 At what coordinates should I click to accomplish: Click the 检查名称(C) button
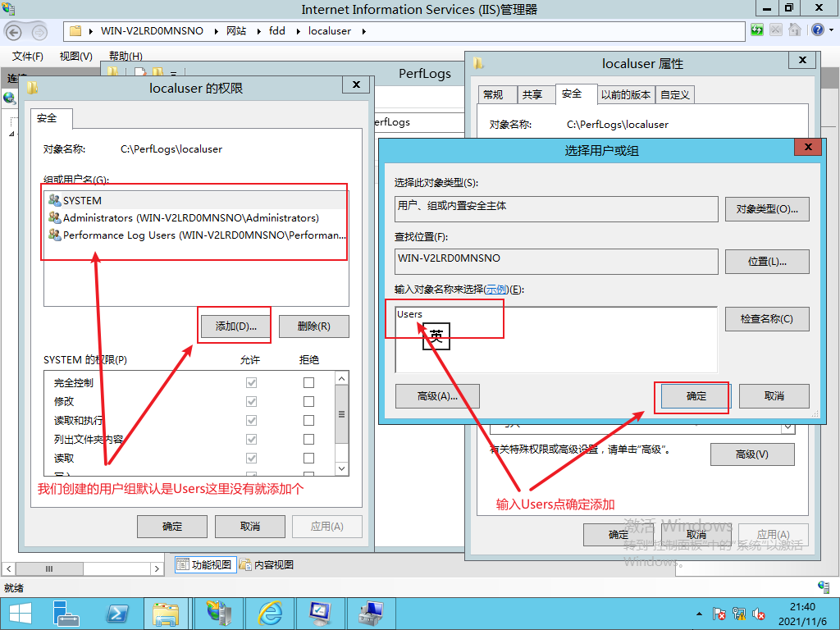pyautogui.click(x=767, y=319)
